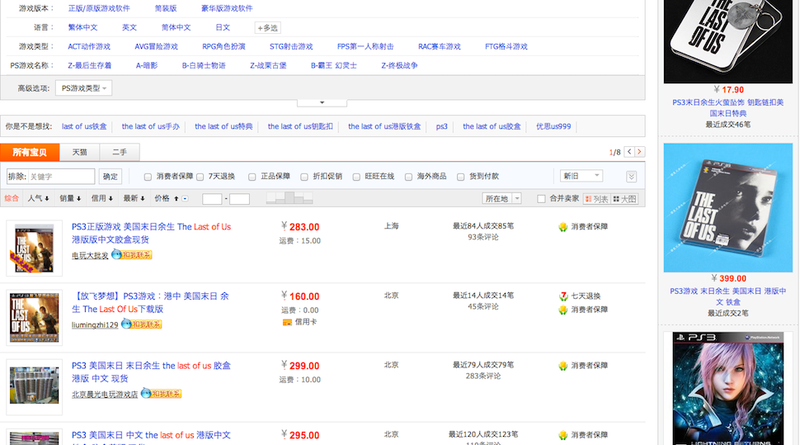The height and width of the screenshot is (445, 800).
Task: Open price sort options small arrow
Action: 185,199
